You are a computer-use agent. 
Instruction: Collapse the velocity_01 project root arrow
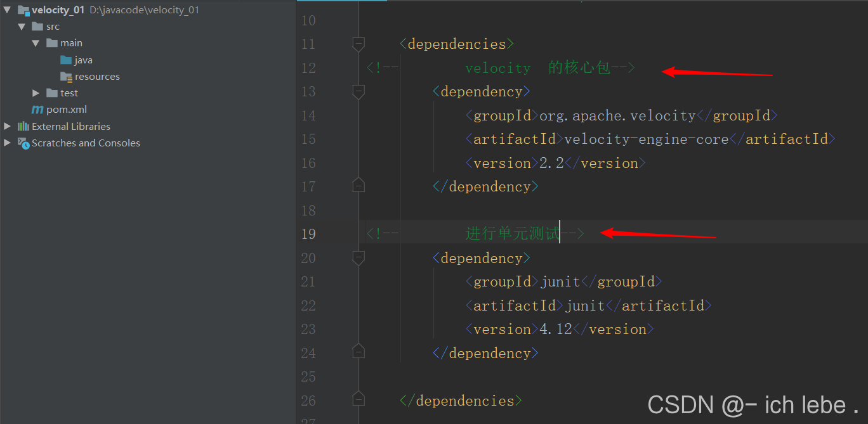(7, 10)
